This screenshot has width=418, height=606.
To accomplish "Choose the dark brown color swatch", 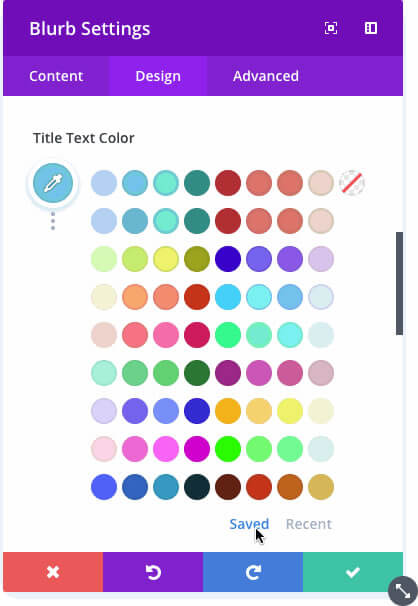I will coord(228,487).
